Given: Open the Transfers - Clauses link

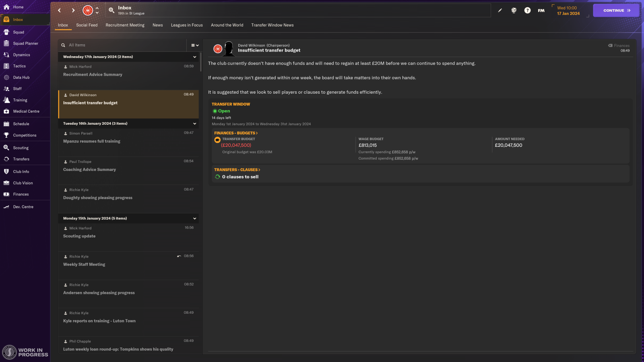Looking at the screenshot, I should click(237, 169).
